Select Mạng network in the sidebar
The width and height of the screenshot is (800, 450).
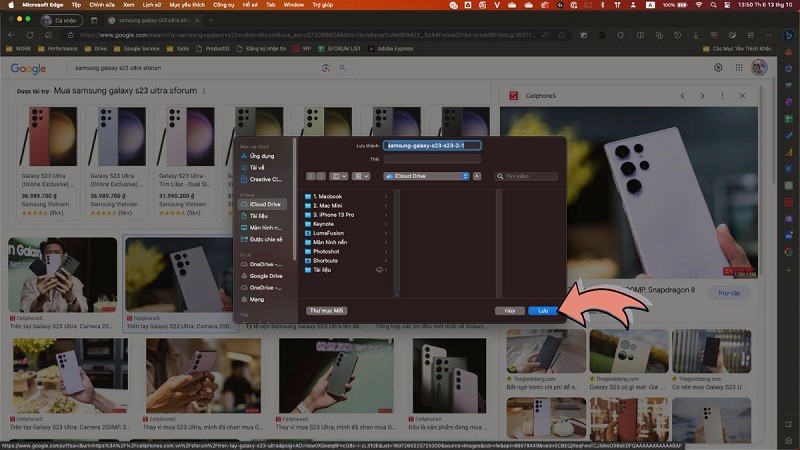point(257,299)
